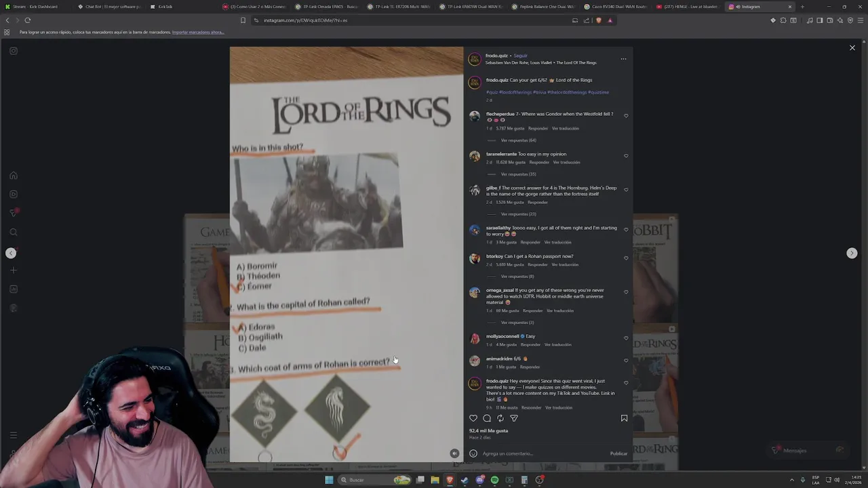Screen dimensions: 868x488
Task: Click the #quiz hashtag in the caption
Action: point(492,92)
